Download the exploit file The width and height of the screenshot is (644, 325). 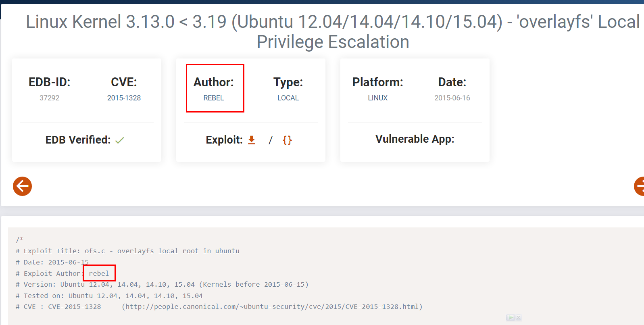252,140
